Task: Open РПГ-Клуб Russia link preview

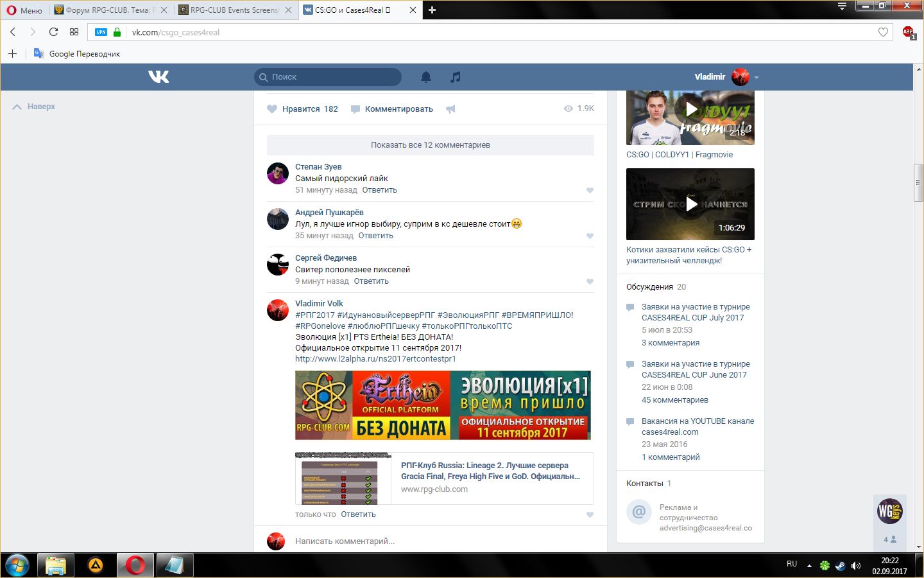Action: [x=445, y=478]
